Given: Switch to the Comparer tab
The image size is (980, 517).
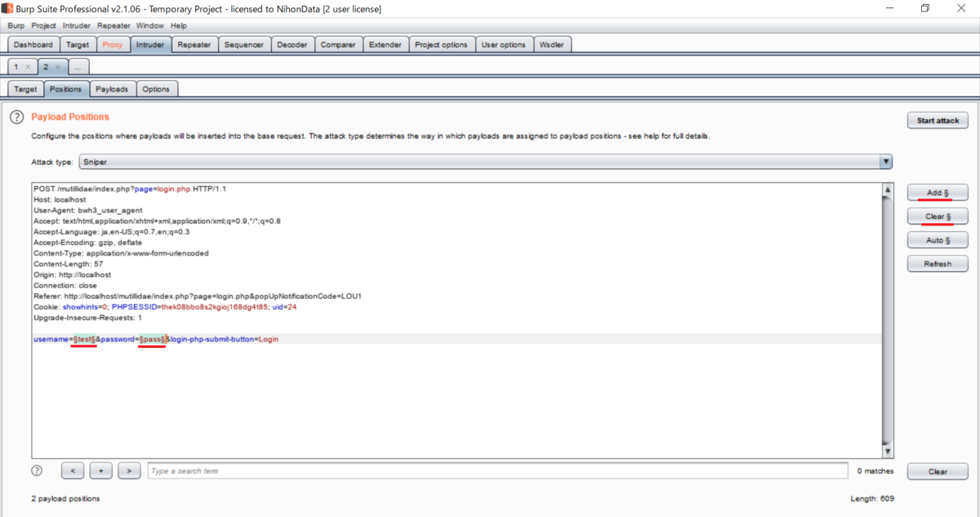Looking at the screenshot, I should tap(337, 45).
